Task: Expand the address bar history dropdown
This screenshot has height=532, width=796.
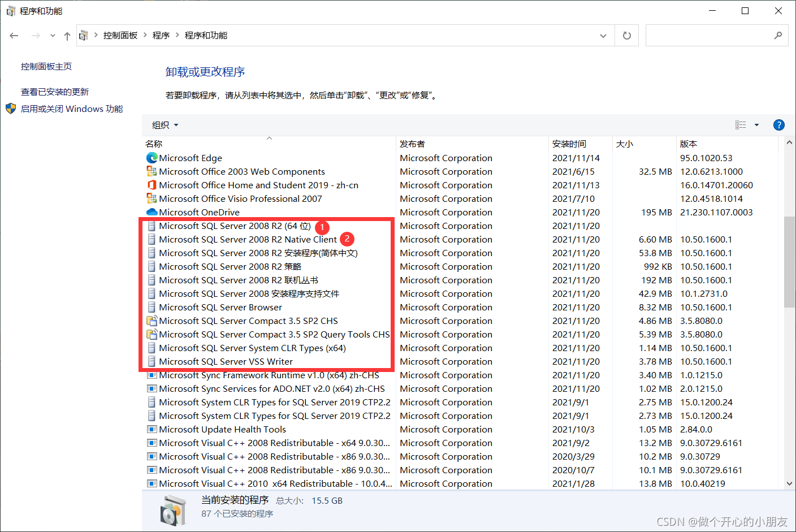Action: 603,36
